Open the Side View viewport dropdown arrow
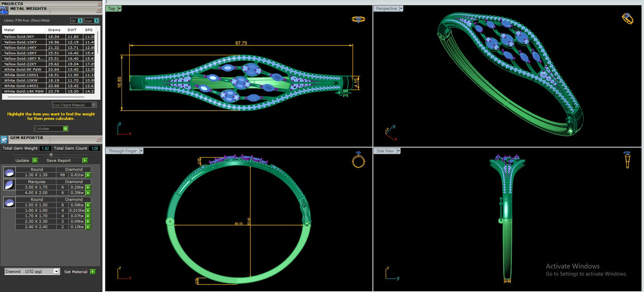The width and height of the screenshot is (644, 292). (398, 151)
